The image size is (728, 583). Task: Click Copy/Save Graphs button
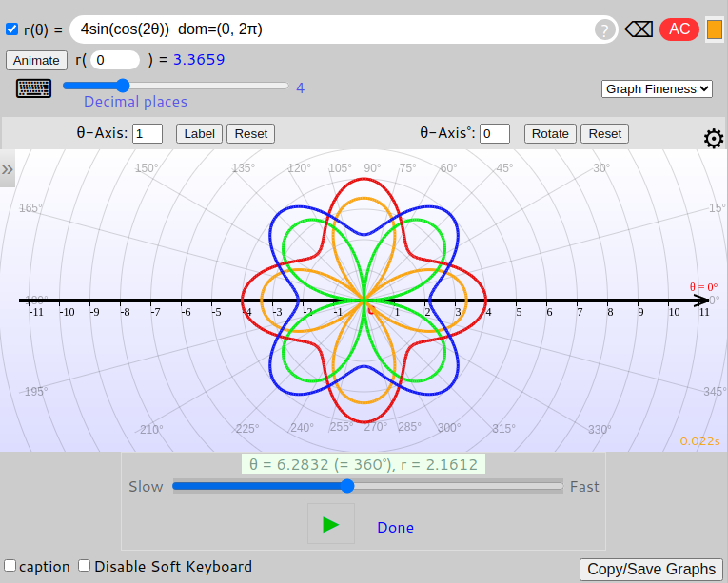coord(651,569)
